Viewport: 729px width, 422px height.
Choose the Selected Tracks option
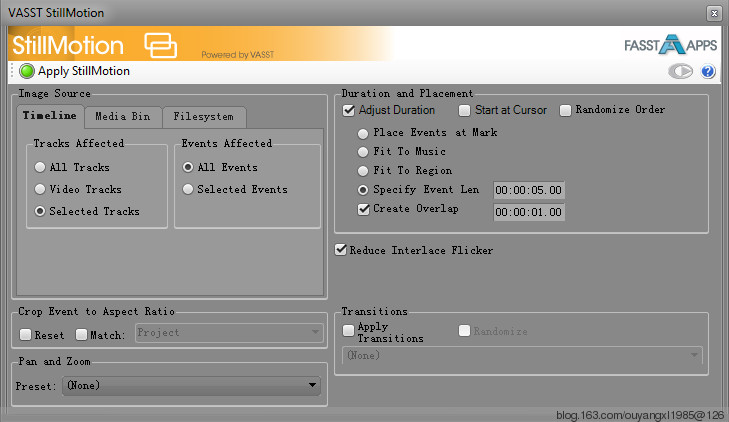(40, 211)
